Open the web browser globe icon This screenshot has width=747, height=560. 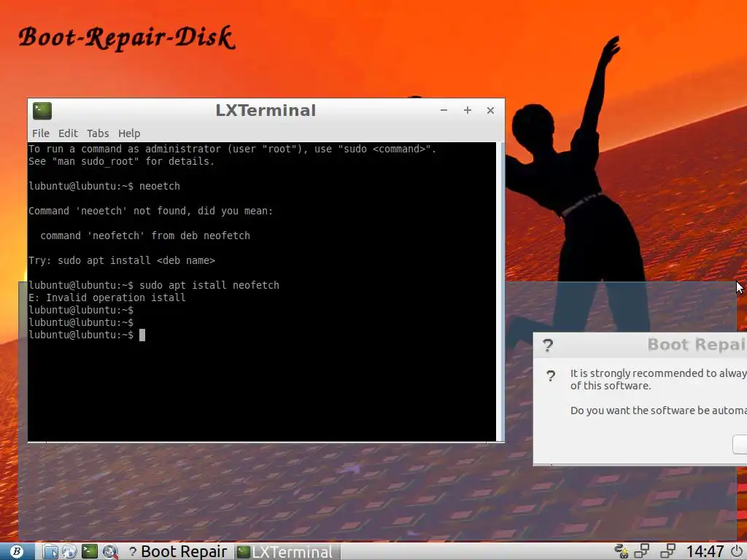pos(69,551)
